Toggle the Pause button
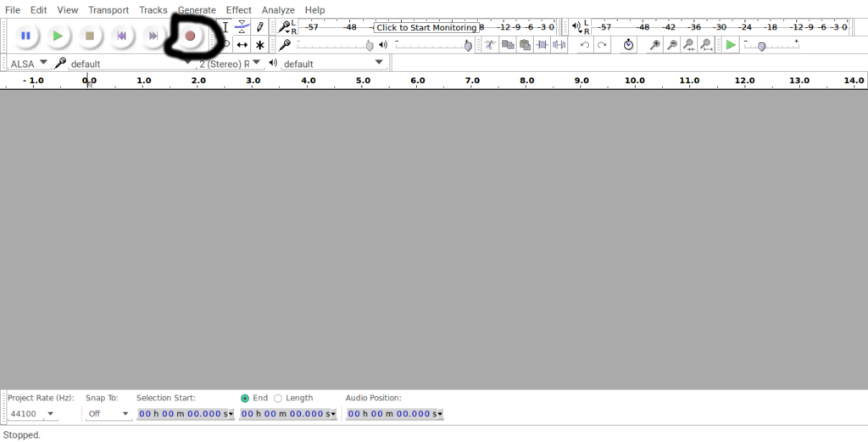This screenshot has width=868, height=442. 25,36
